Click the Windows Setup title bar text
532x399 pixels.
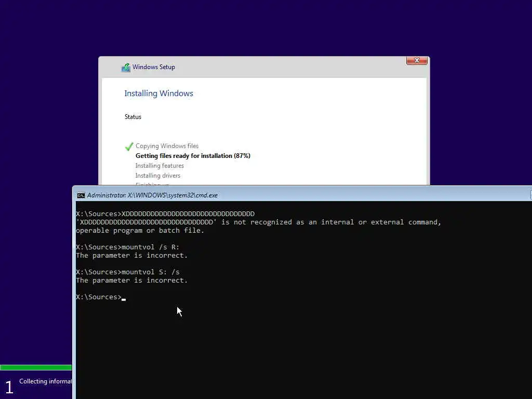[x=154, y=67]
